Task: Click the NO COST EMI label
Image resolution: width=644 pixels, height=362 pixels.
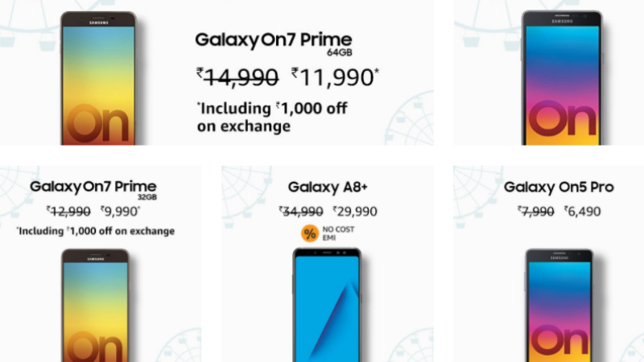Action: tap(338, 233)
